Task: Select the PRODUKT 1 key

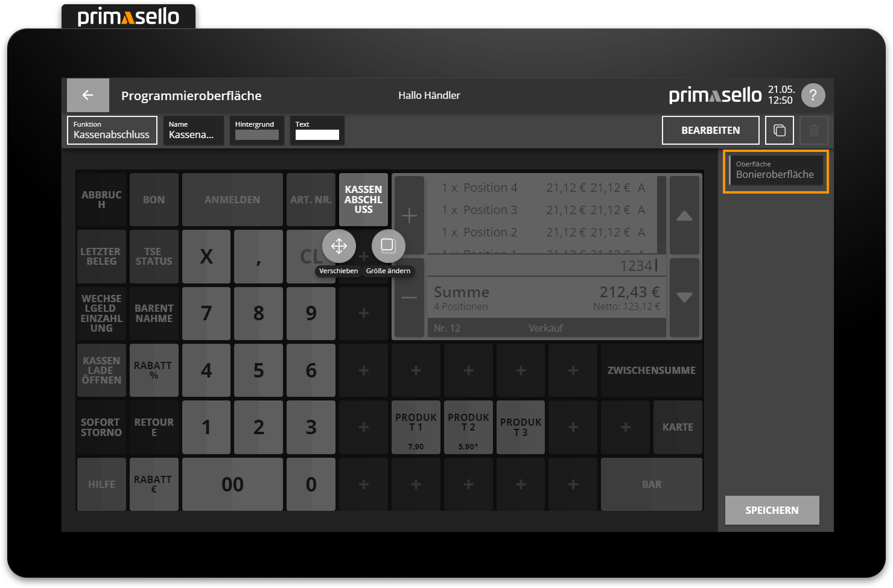Action: pyautogui.click(x=416, y=427)
